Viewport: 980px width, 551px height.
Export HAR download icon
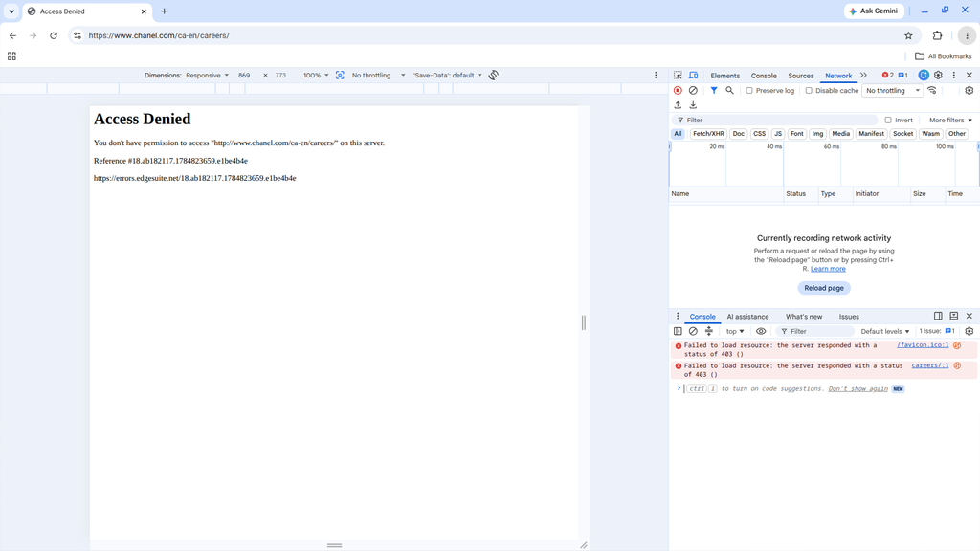(693, 105)
